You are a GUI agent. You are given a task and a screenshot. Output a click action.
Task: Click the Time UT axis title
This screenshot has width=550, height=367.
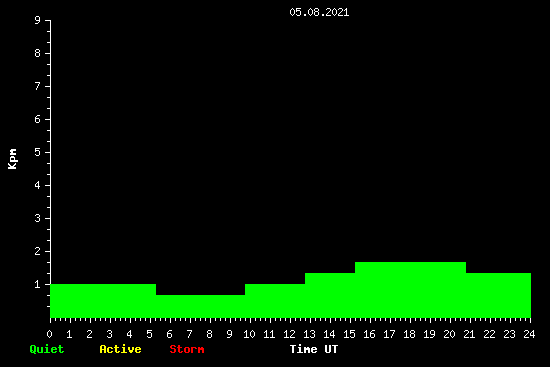(314, 349)
